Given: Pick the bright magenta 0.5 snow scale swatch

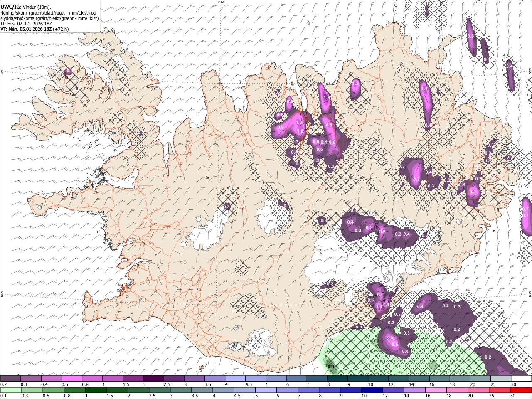Looking at the screenshot, I should [71, 379].
